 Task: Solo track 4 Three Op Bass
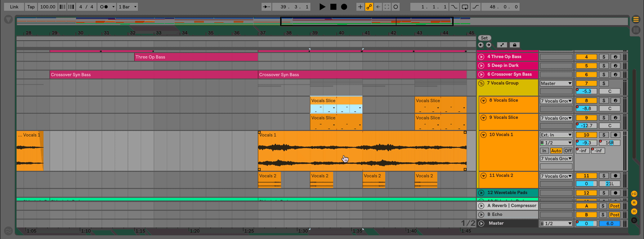(x=604, y=57)
